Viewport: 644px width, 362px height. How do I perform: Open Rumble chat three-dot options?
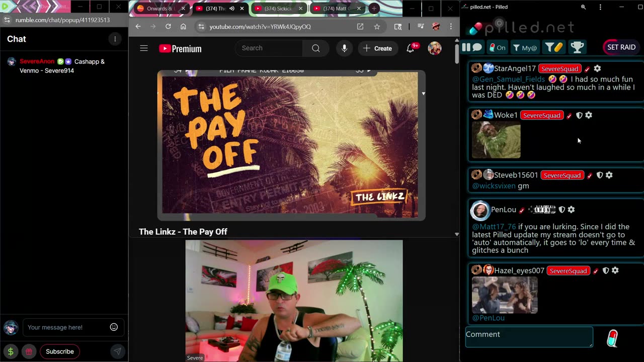point(115,39)
